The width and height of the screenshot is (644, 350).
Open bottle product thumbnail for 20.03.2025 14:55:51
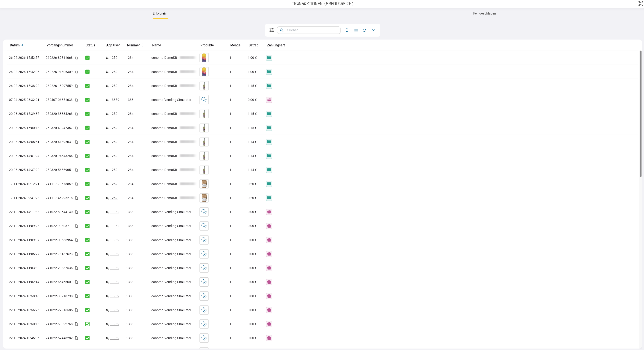tap(204, 142)
